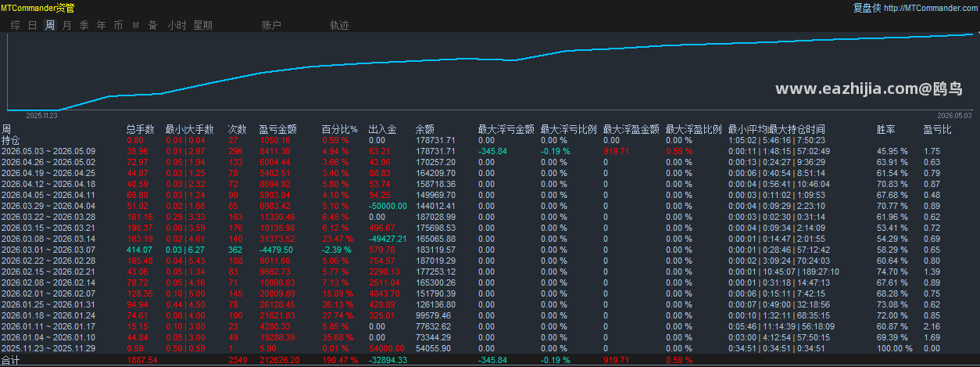980x367 pixels.
Task: Select the 币 currency tab
Action: pyautogui.click(x=119, y=25)
